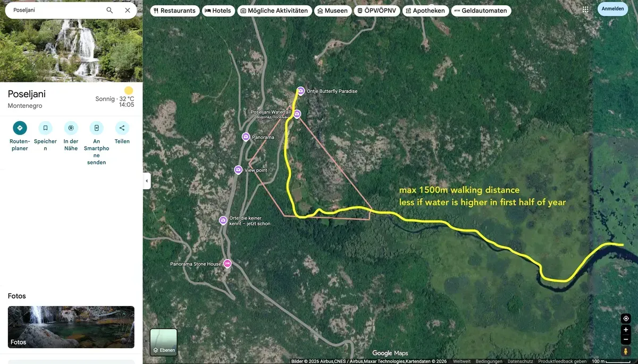Send to phone with An Smartphone senden
This screenshot has width=638, height=364.
coord(96,128)
